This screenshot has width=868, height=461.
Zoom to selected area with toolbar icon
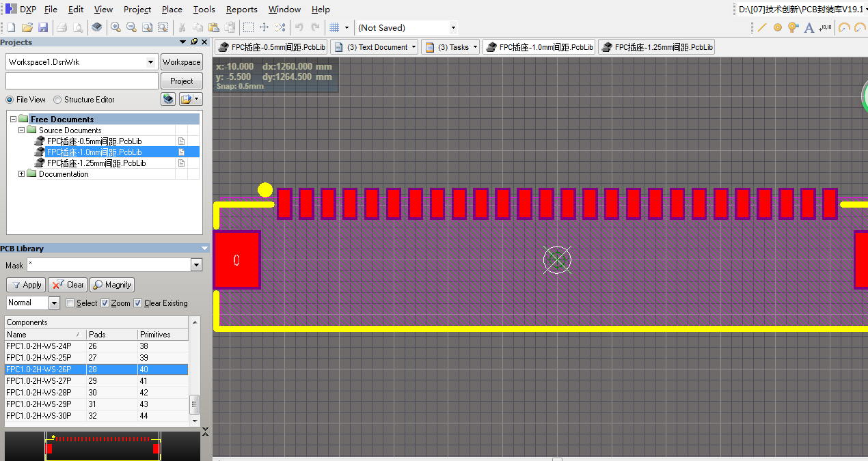(x=163, y=27)
